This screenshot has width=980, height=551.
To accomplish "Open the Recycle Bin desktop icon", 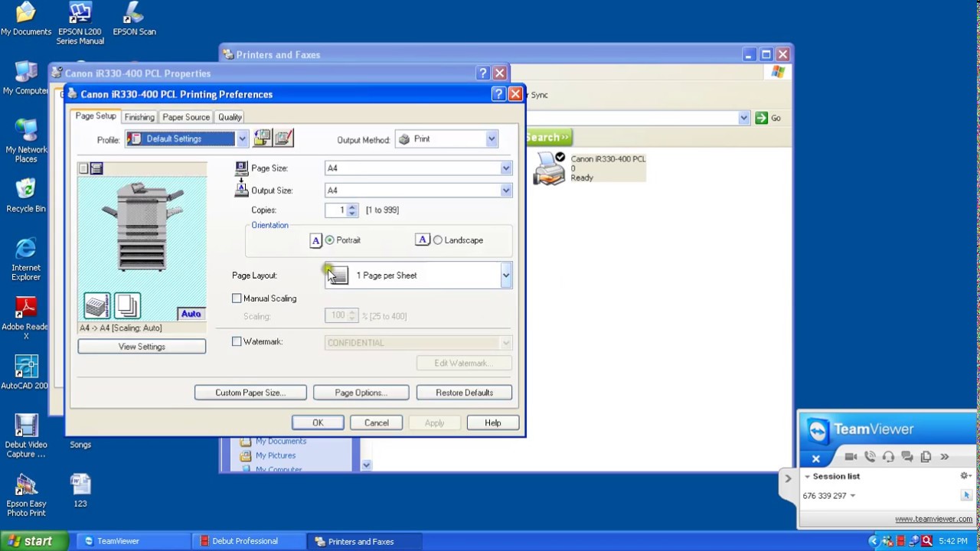I will coord(26,196).
